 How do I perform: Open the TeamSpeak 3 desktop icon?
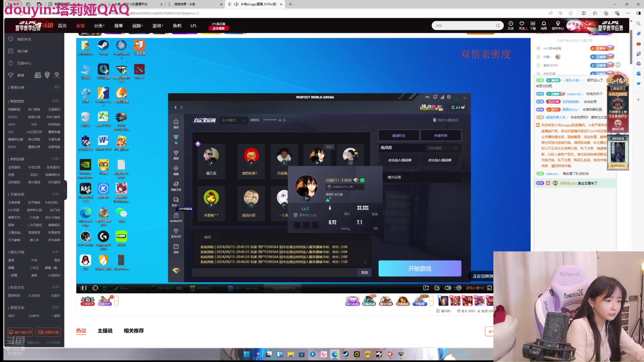[x=121, y=49]
